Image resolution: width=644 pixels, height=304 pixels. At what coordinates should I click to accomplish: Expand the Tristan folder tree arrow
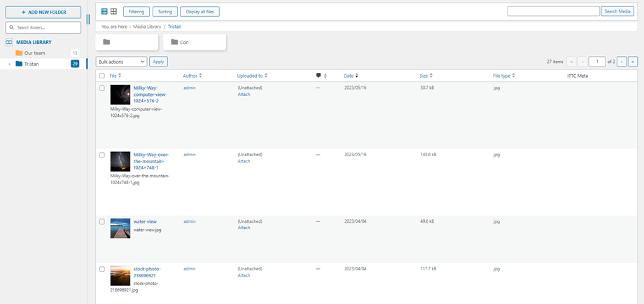click(10, 64)
